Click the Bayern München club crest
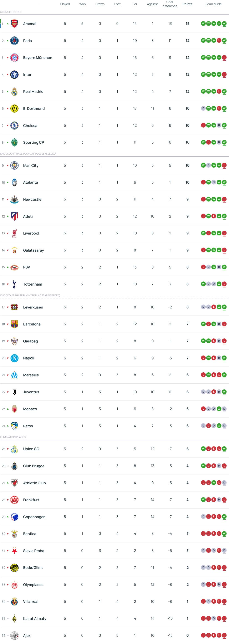The height and width of the screenshot is (644, 229). point(15,58)
